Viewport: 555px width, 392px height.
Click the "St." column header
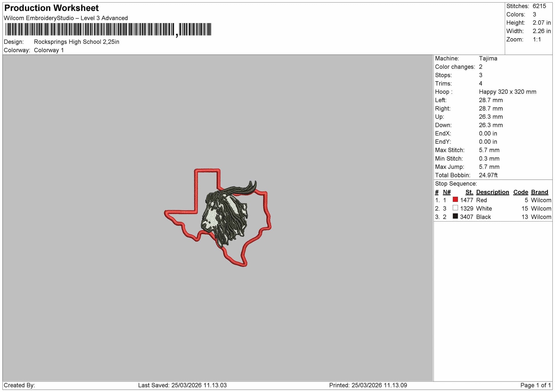(469, 192)
